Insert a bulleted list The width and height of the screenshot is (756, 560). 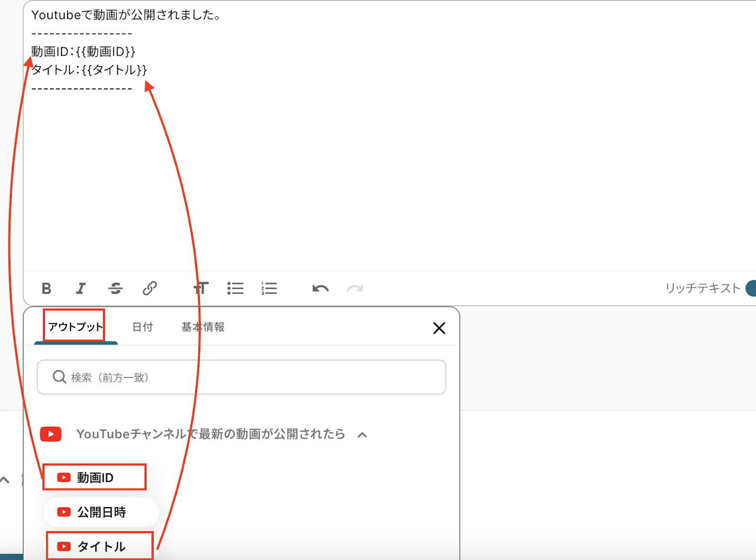pos(235,288)
